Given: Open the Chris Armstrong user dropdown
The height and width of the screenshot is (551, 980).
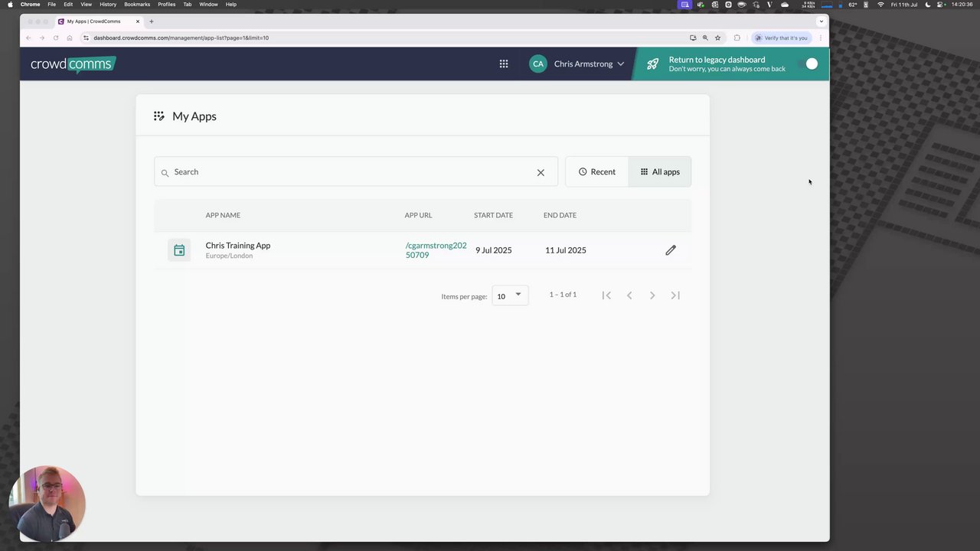Looking at the screenshot, I should tap(589, 64).
